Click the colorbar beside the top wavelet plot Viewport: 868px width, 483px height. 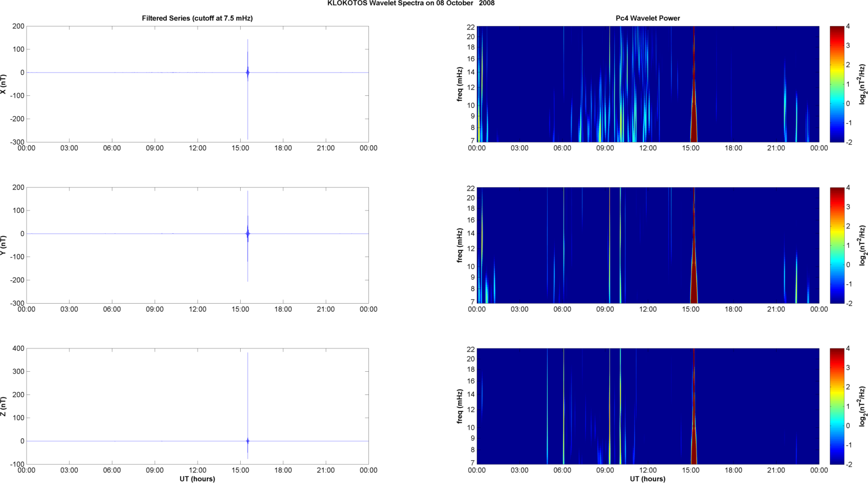[x=837, y=84]
